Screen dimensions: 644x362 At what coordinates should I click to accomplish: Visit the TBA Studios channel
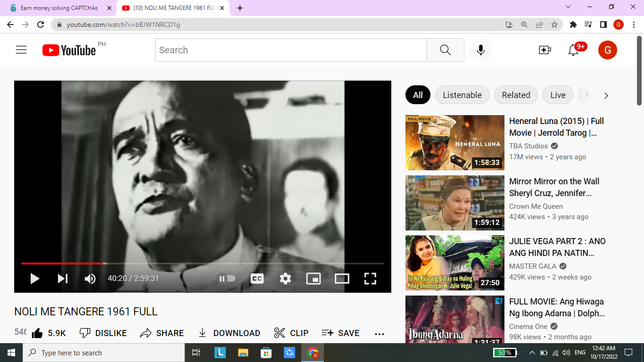[x=528, y=146]
